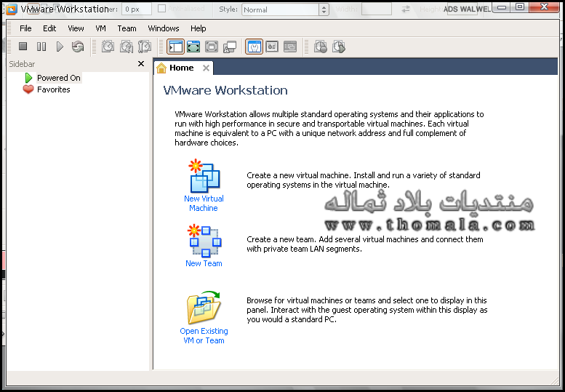This screenshot has height=392, width=565.
Task: Open the Team menu
Action: coord(127,28)
